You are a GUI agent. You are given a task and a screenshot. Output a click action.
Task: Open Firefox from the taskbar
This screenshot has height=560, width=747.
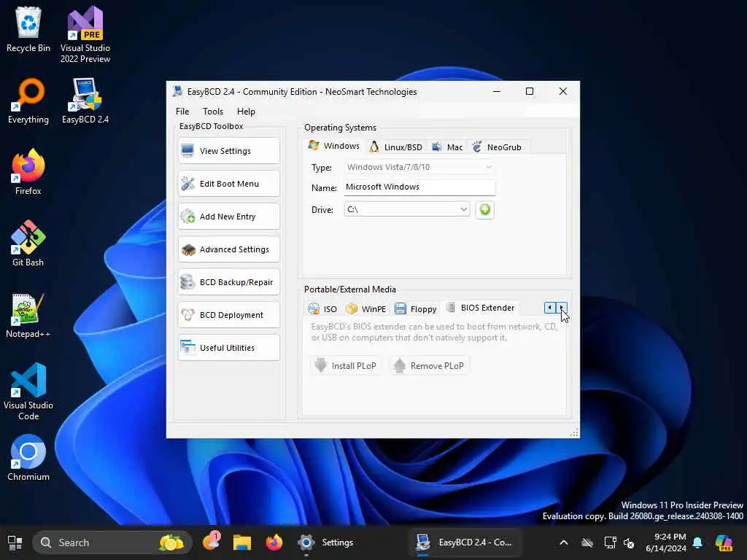coord(274,542)
